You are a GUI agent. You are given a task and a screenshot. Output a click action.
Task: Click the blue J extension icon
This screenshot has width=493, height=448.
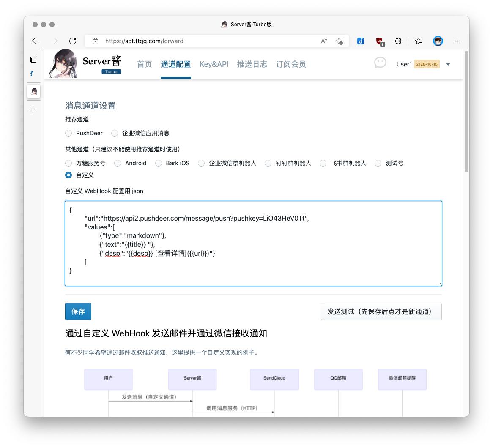coord(360,41)
